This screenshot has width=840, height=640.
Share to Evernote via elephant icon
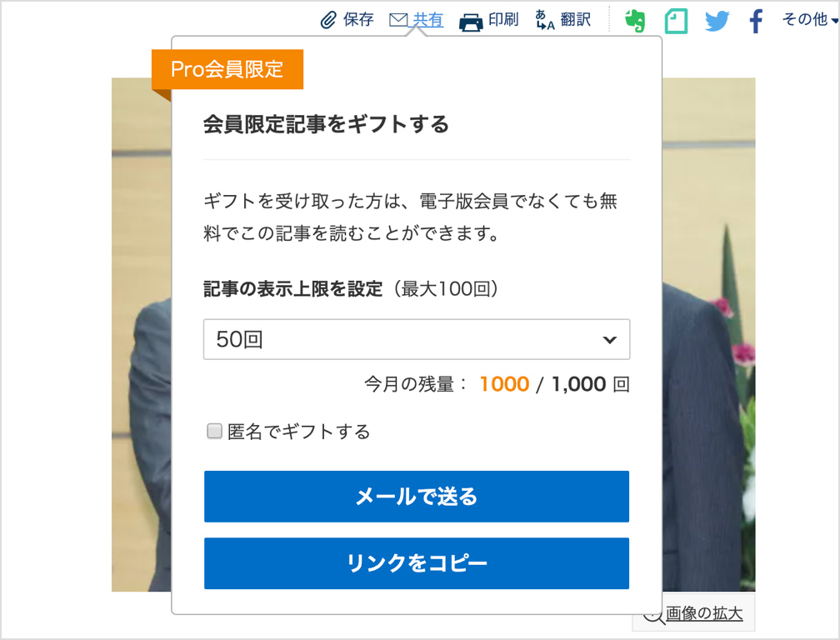[x=635, y=21]
